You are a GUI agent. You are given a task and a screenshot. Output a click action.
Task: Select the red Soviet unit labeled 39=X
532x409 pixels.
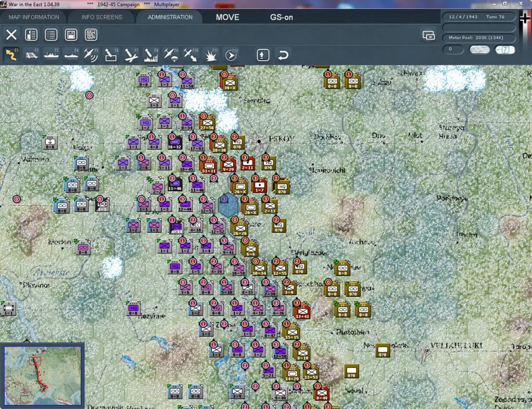230,83
